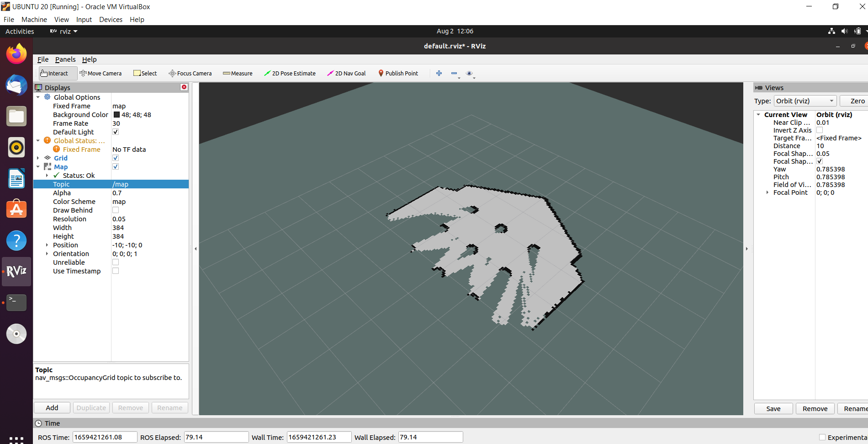Expand the Focal Point property
Viewport: 868px width, 444px height.
point(767,193)
